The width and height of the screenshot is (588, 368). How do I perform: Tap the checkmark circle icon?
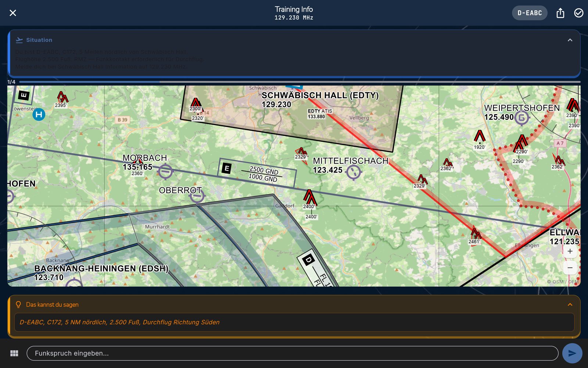(x=578, y=13)
